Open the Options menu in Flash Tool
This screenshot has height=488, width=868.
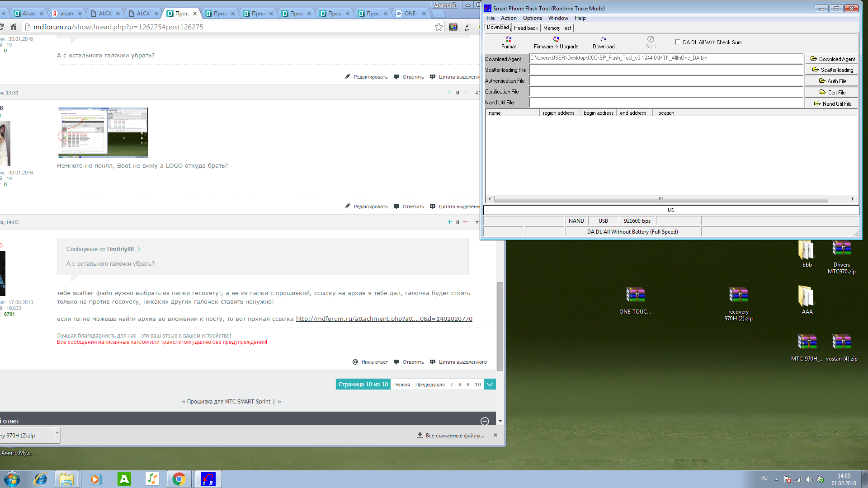point(532,18)
